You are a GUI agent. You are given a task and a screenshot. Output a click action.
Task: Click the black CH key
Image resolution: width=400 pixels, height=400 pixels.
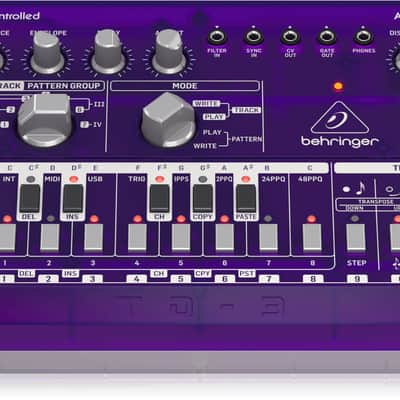pyautogui.click(x=159, y=198)
